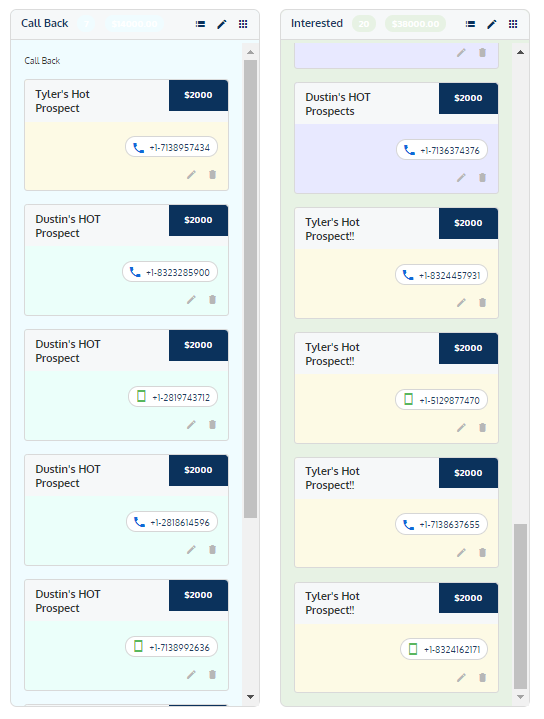Delete card with phone +1-7138957434
This screenshot has height=719, width=544.
pos(212,174)
